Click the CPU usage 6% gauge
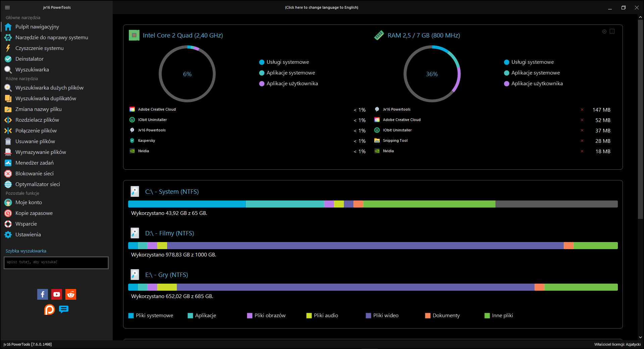The height and width of the screenshot is (349, 644). [x=187, y=74]
